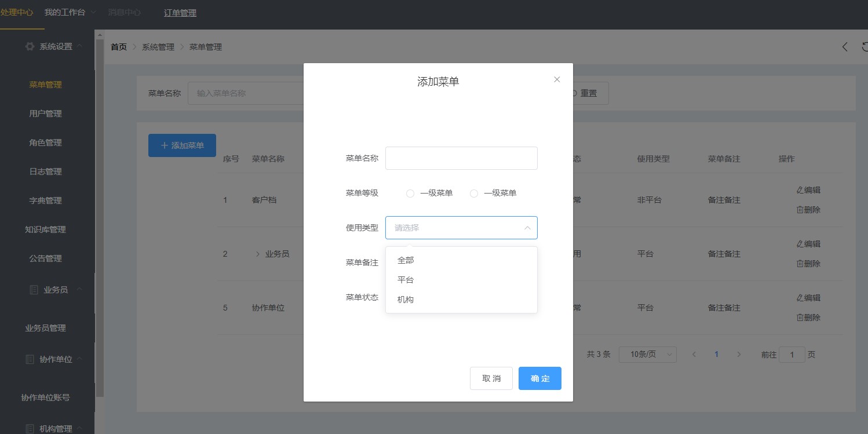868x434 pixels.
Task: Click the back arrow icon at top right
Action: tap(845, 47)
